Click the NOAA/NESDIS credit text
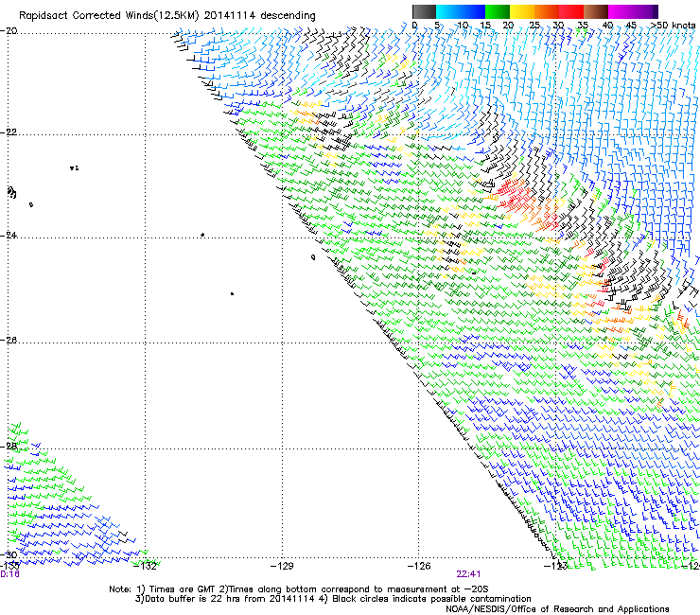Image resolution: width=700 pixels, height=615 pixels. click(557, 609)
